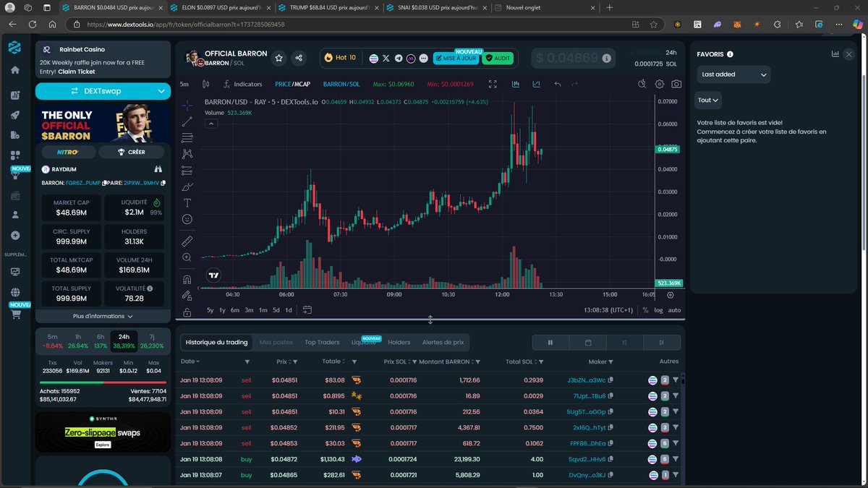
Task: Open the token's Telegram social link
Action: coord(398,58)
